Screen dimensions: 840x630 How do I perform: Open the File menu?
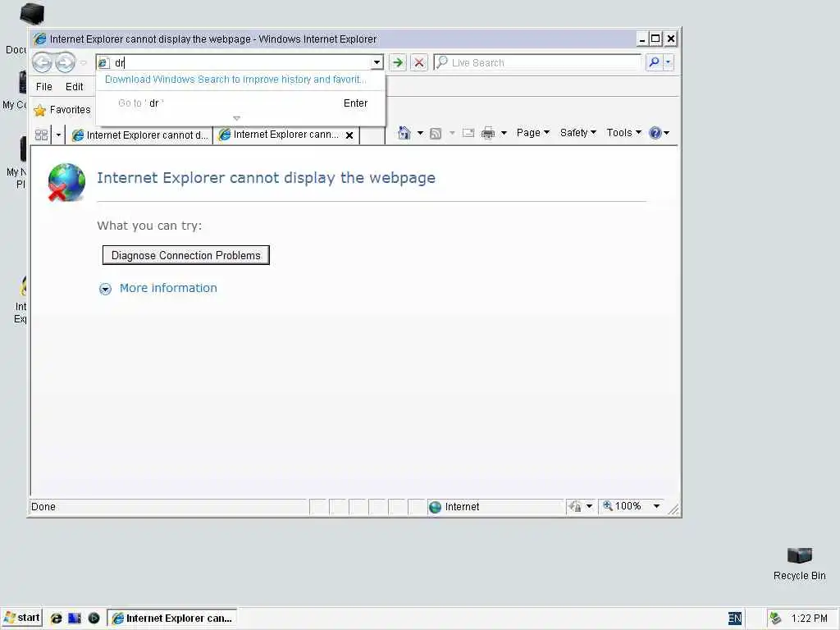44,87
